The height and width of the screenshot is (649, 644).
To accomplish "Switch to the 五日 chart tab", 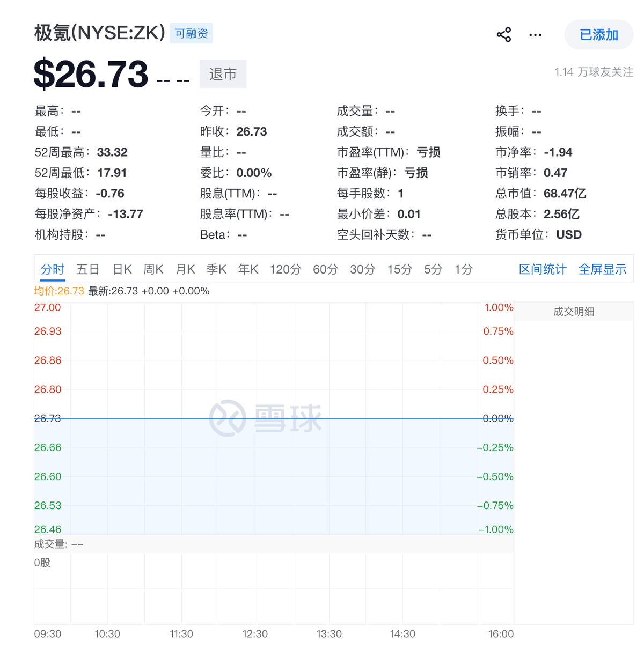I will 87,270.
